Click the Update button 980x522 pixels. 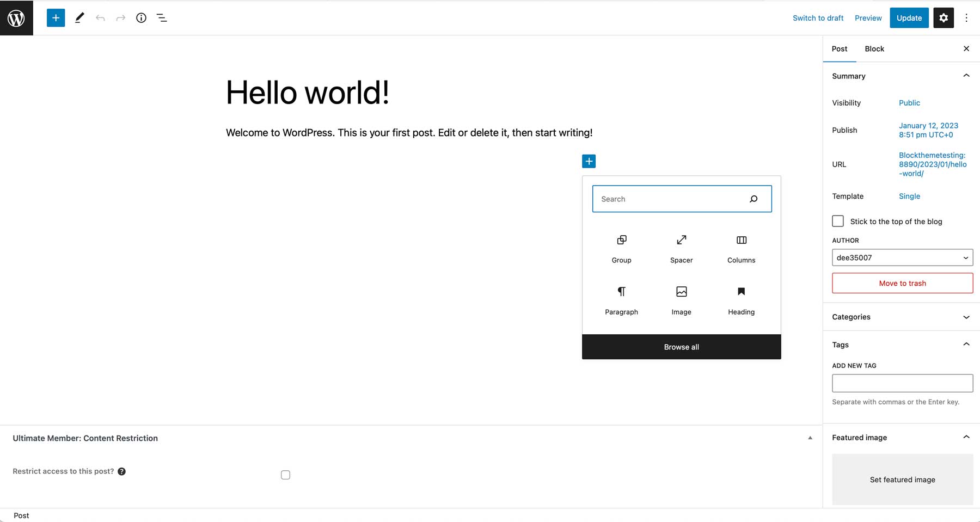pyautogui.click(x=909, y=17)
